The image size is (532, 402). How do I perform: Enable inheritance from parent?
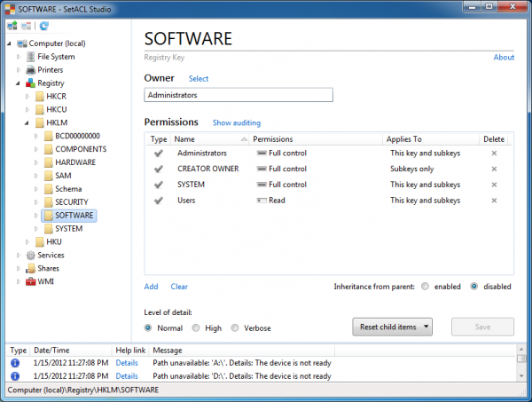tap(425, 287)
